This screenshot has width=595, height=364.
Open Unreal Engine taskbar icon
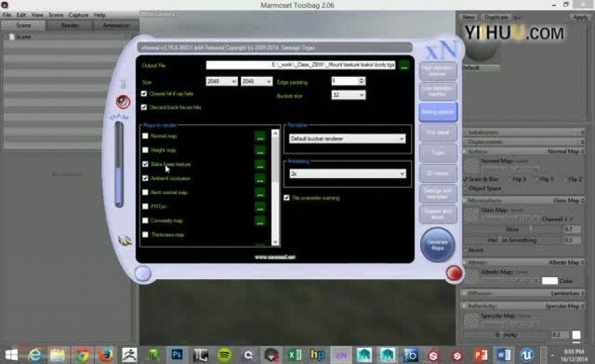click(x=527, y=355)
